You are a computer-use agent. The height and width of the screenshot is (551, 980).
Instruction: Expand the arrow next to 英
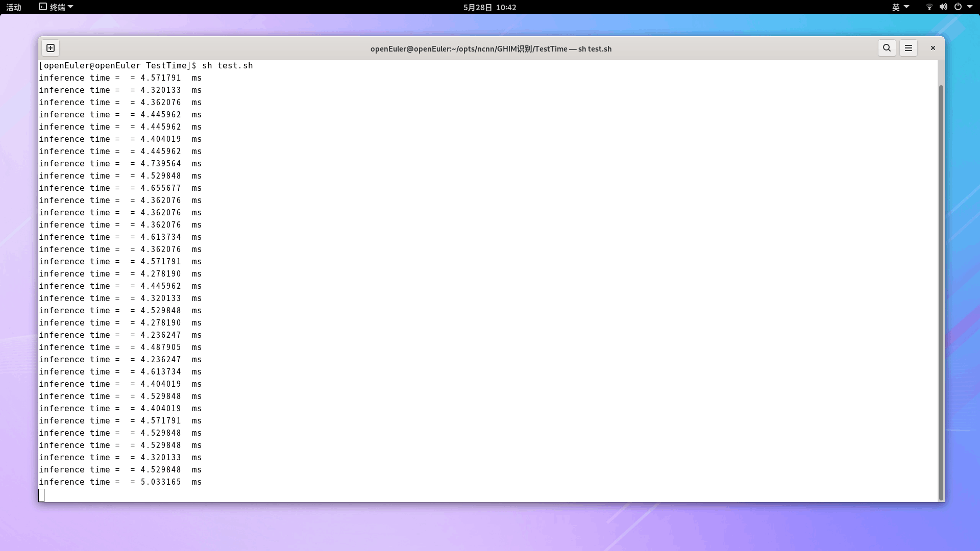(x=906, y=7)
